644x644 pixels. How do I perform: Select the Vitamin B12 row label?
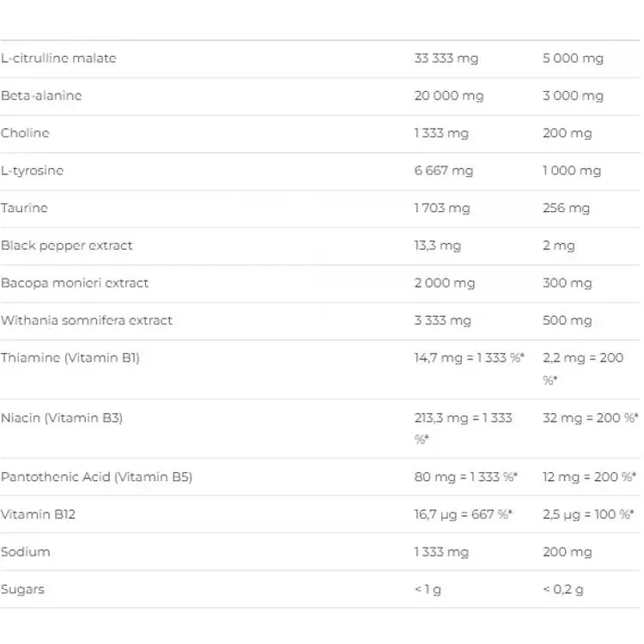coord(38,514)
